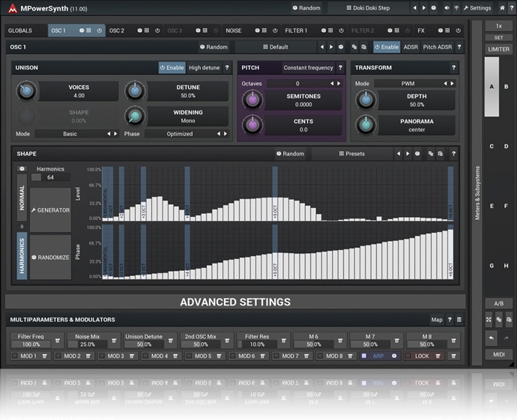Click the Unison panel help icon
The image size is (517, 420).
(227, 67)
